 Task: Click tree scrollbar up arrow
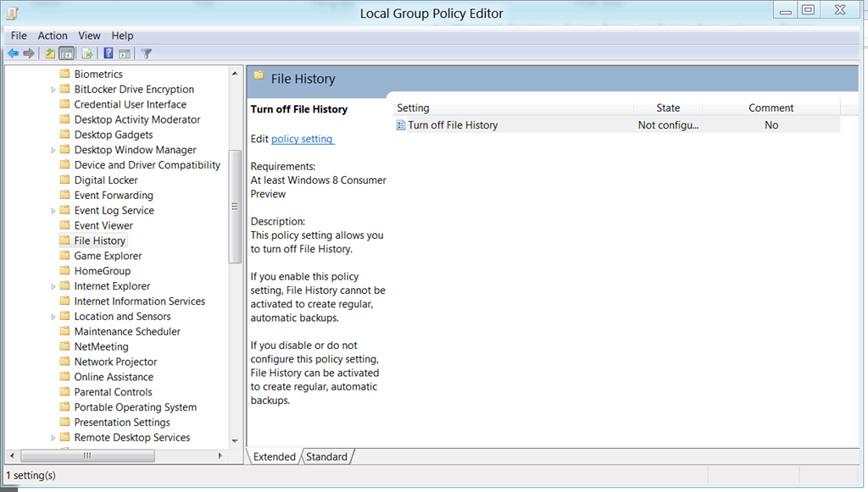[x=235, y=74]
